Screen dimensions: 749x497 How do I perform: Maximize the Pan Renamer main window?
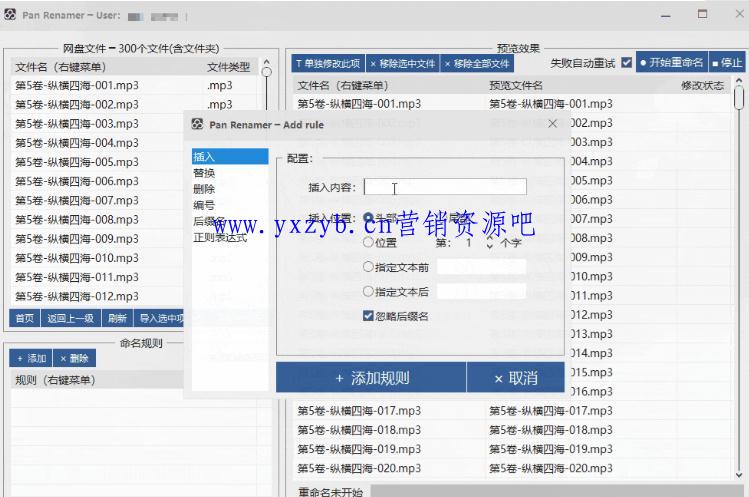702,14
